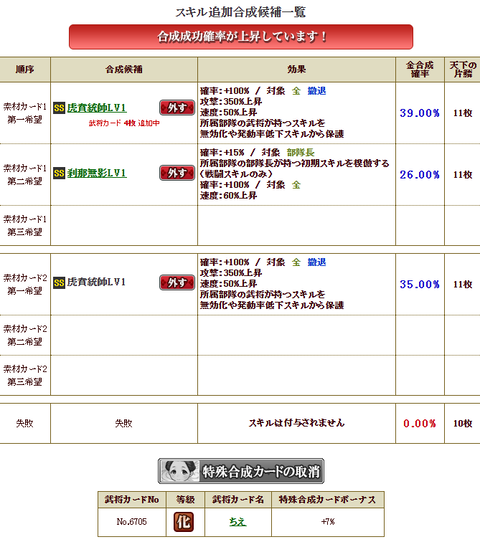Click 撤退 text in 素材カード1 effect
The height and width of the screenshot is (542, 480).
(x=317, y=91)
